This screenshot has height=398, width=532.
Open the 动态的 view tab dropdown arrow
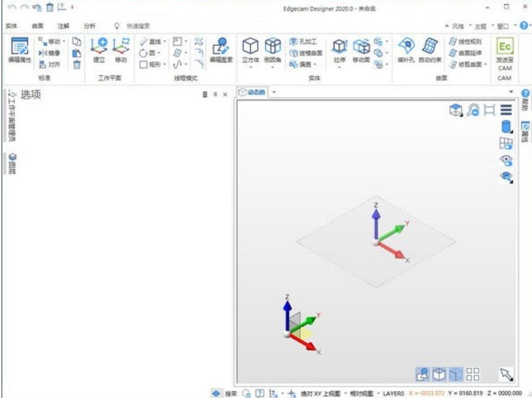coord(274,92)
